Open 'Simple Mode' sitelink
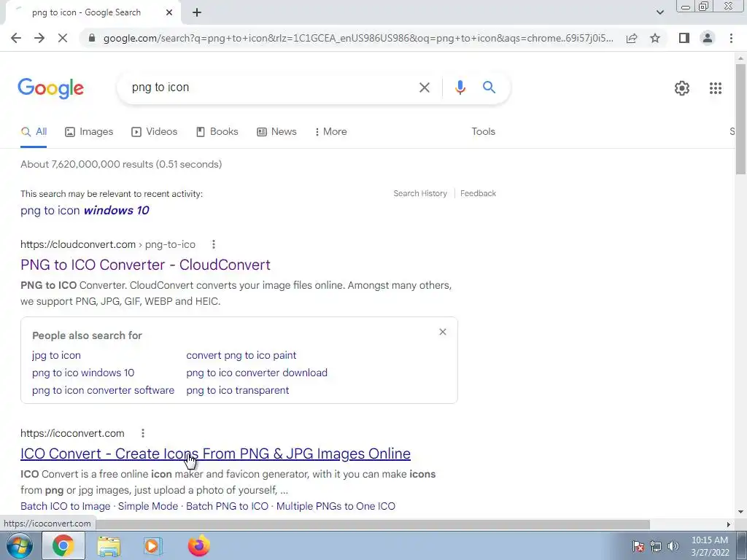 coord(147,506)
